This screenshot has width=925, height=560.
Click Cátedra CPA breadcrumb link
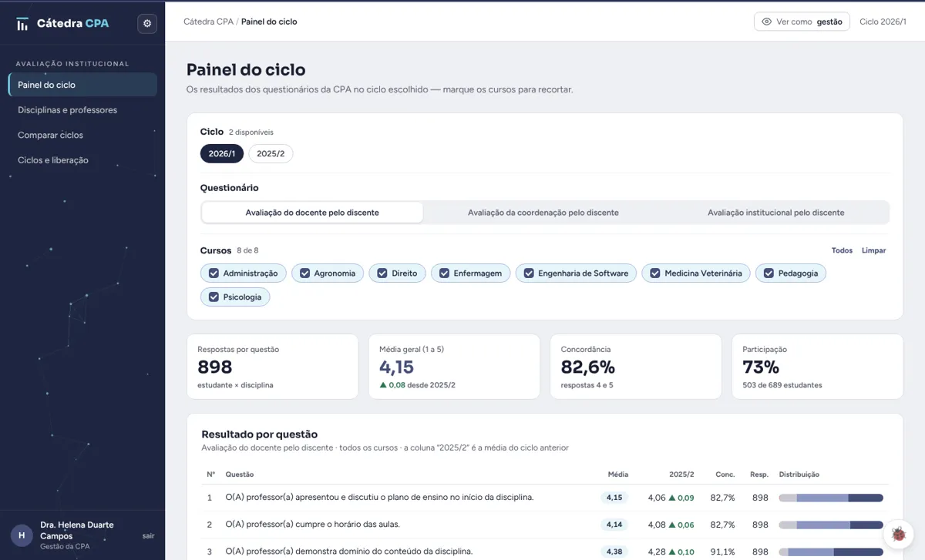tap(208, 22)
